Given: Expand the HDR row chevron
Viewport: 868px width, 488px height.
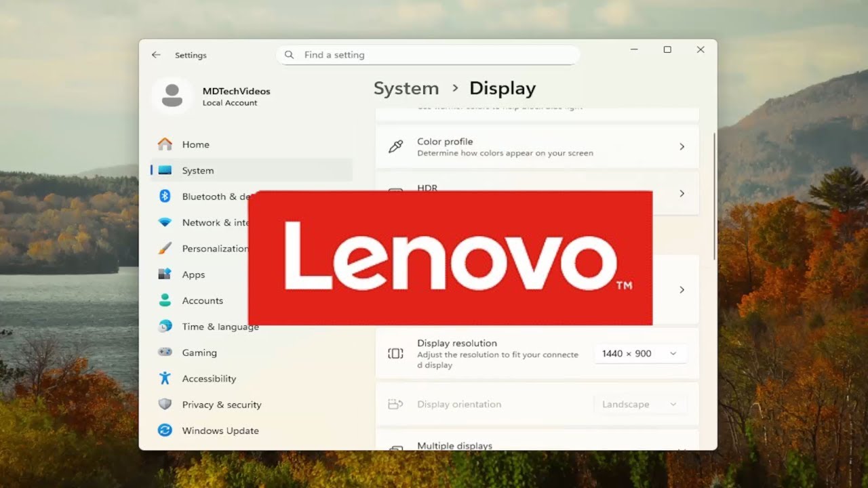Looking at the screenshot, I should (x=682, y=193).
